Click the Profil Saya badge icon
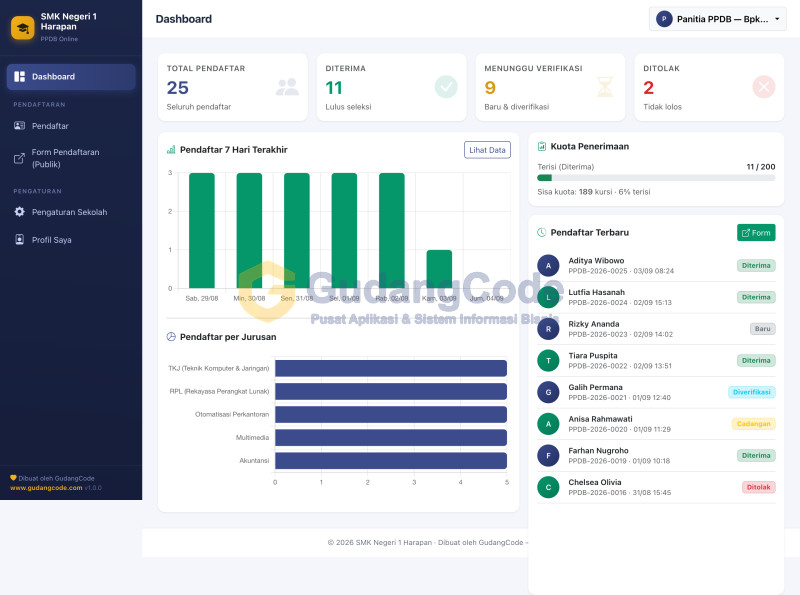This screenshot has height=595, width=800. point(19,239)
